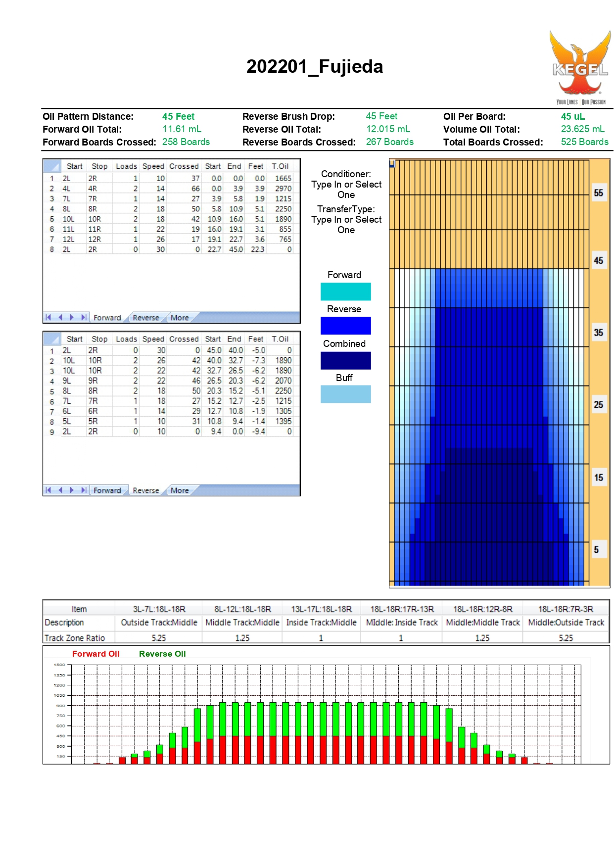The height and width of the screenshot is (868, 614).
Task: Click first-sheet arrow in upper table navigator
Action: click(x=48, y=317)
